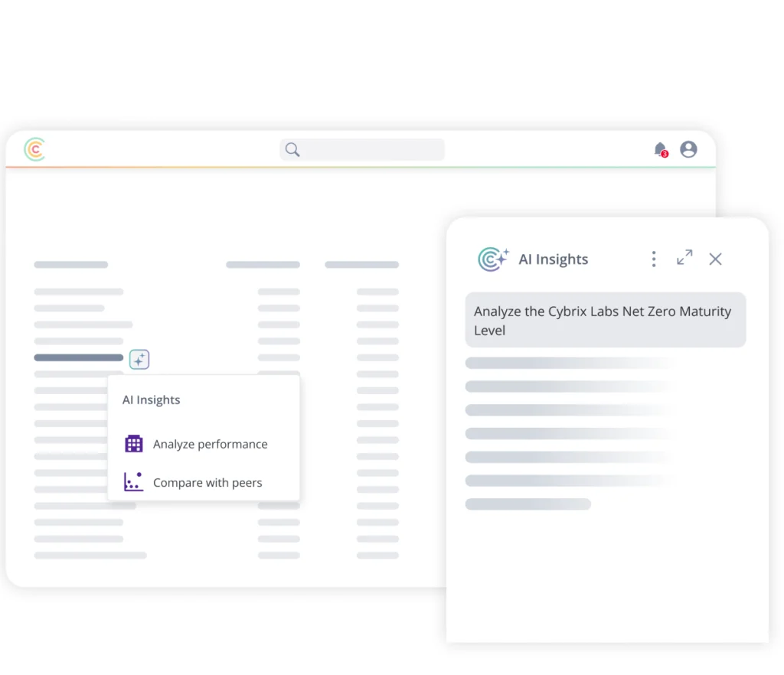Focus the top search input field

[x=371, y=149]
